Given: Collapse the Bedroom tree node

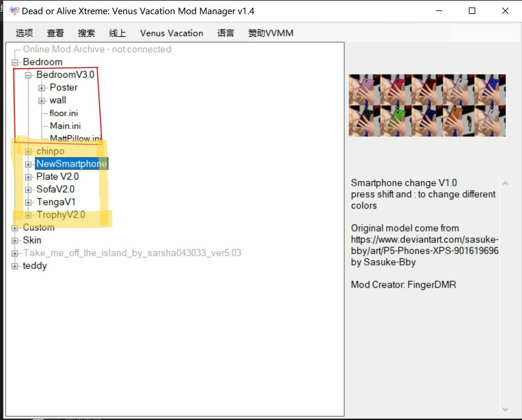Looking at the screenshot, I should [x=15, y=62].
